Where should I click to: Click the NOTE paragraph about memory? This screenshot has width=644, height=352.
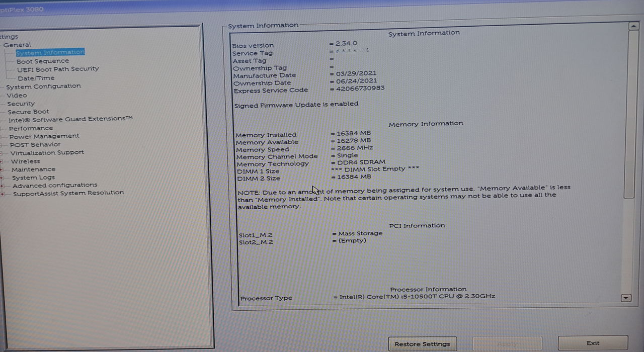click(x=404, y=197)
